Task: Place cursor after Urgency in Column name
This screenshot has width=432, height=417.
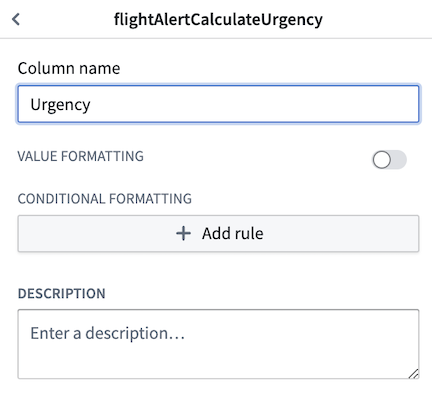Action: (x=92, y=105)
